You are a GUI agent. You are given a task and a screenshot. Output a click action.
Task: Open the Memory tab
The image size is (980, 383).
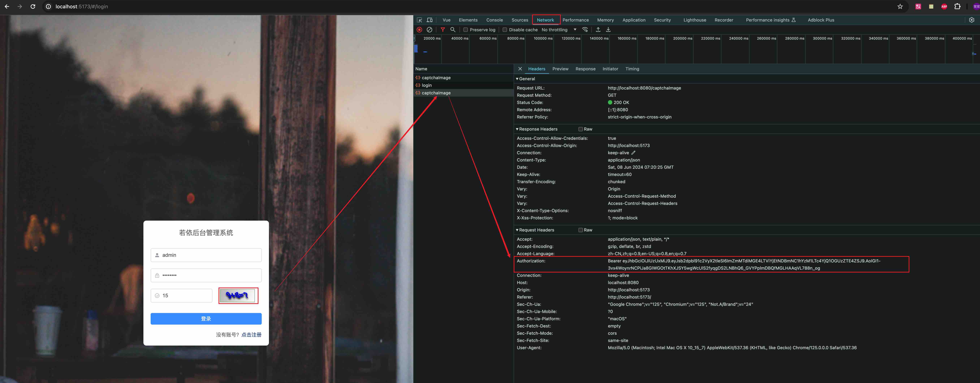(606, 20)
